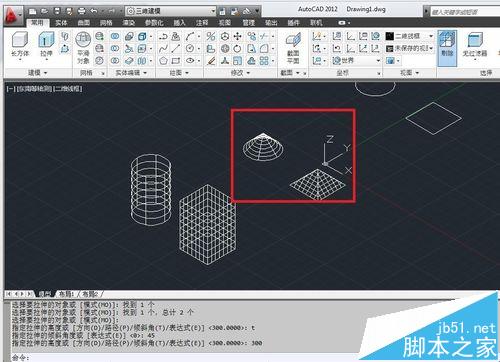Select the 长方体 (Box) modeling tool

coord(20,47)
